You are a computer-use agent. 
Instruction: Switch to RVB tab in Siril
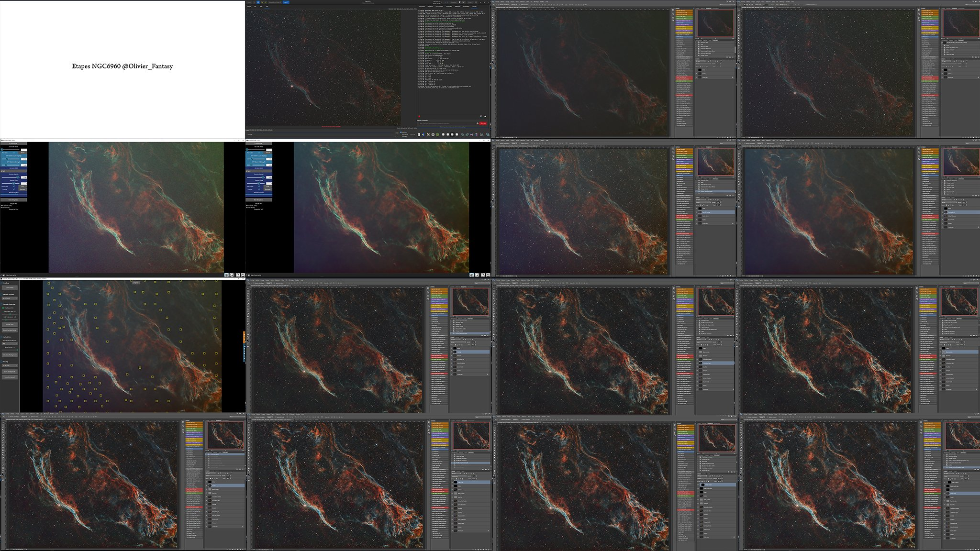[x=267, y=6]
